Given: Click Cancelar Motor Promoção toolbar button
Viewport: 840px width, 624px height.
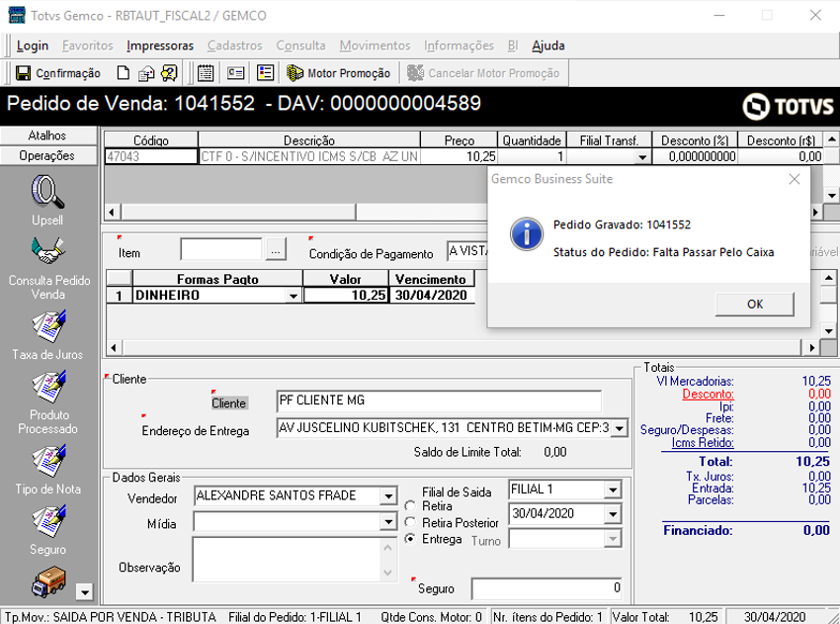Looking at the screenshot, I should point(483,73).
